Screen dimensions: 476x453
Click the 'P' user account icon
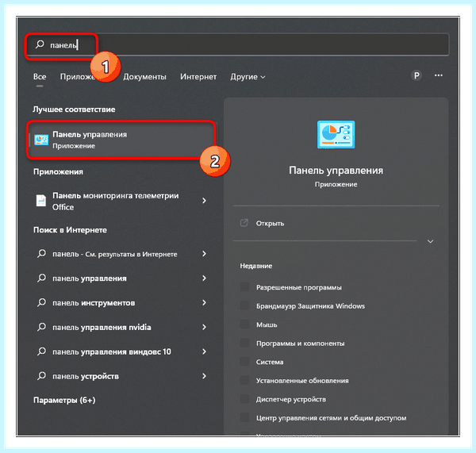coord(416,75)
